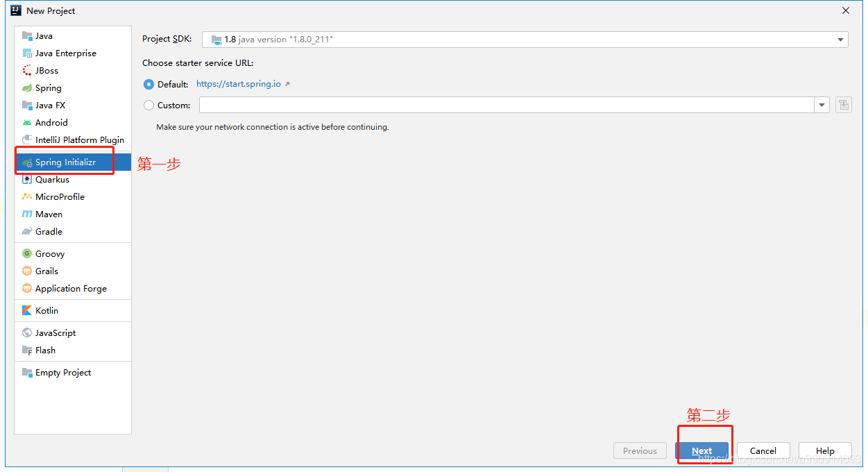This screenshot has width=868, height=472.
Task: Click the Grails label text
Action: click(47, 271)
